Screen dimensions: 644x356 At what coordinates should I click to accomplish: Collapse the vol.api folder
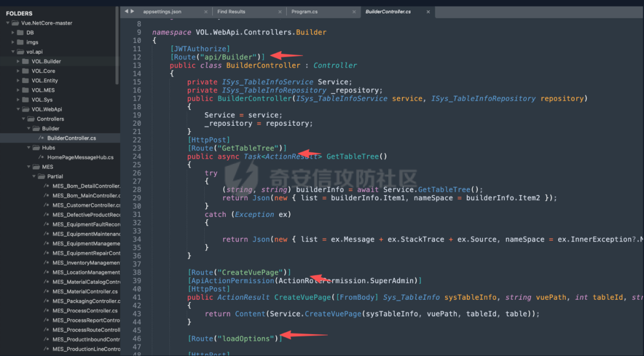(13, 52)
